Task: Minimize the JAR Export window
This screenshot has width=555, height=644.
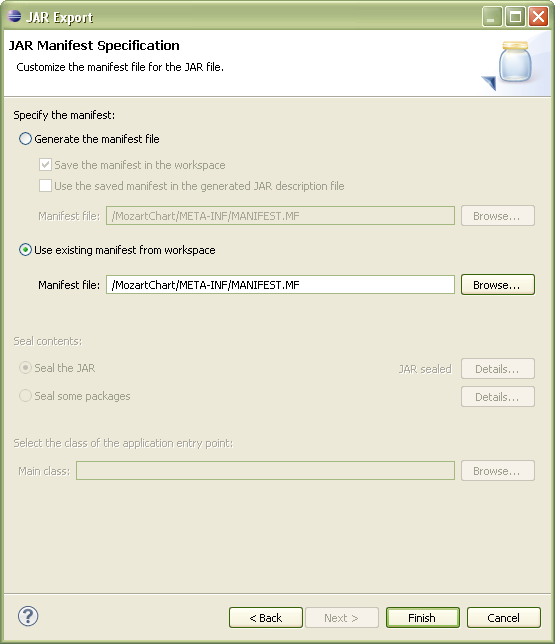Action: pos(492,17)
